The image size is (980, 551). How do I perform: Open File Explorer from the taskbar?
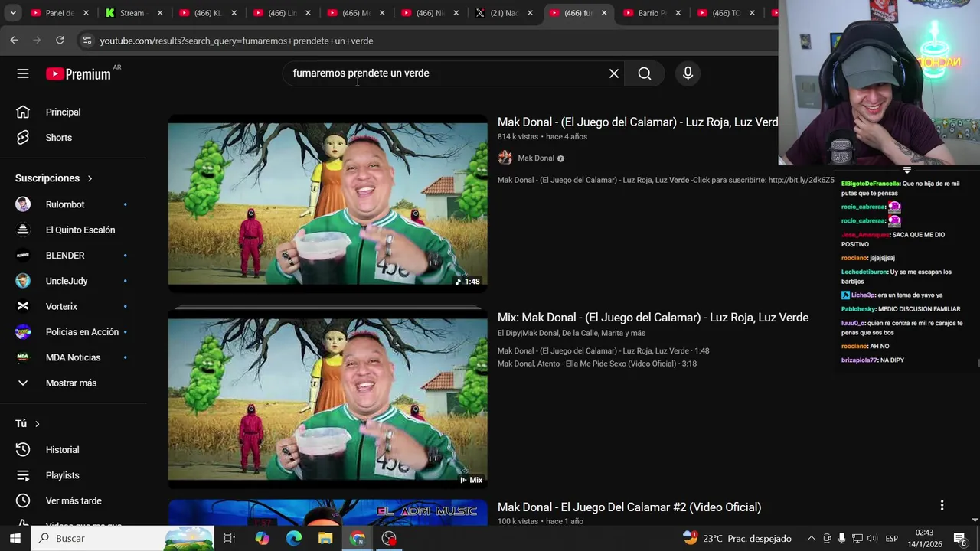coord(325,538)
